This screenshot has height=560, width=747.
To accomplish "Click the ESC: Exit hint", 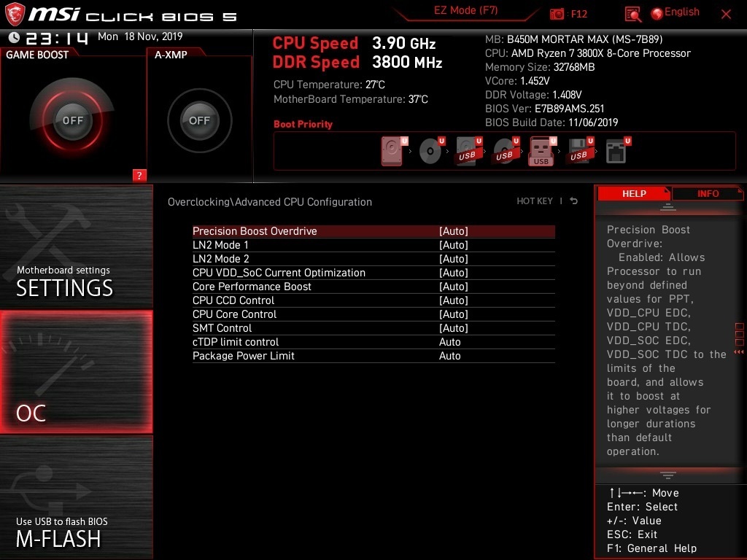I will (x=632, y=534).
